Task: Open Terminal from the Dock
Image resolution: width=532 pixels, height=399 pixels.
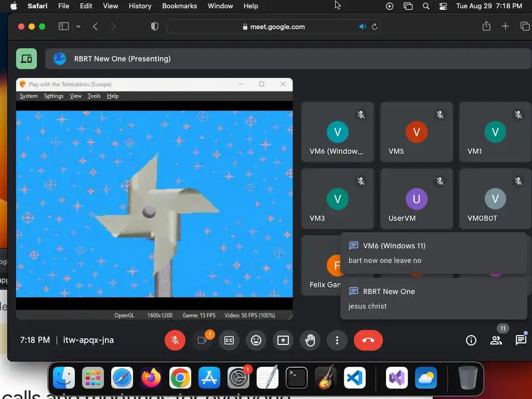Action: tap(297, 378)
